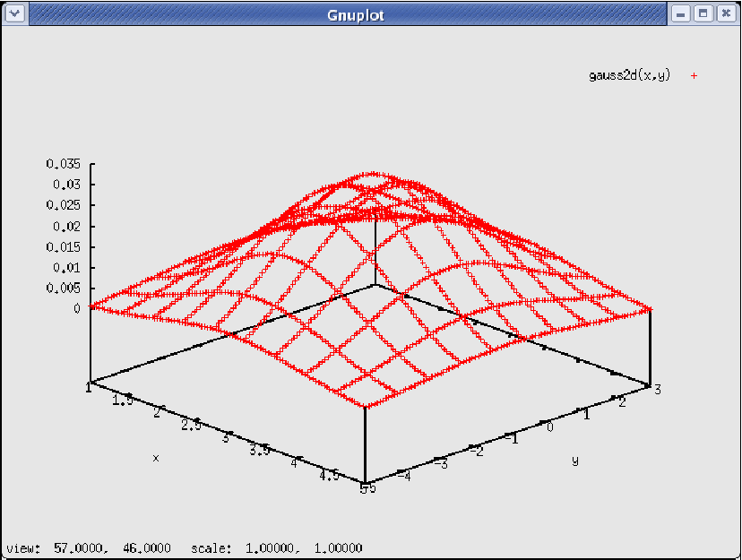Click the 46.0000 view angle value
Screen dimensions: 742x560
click(147, 548)
